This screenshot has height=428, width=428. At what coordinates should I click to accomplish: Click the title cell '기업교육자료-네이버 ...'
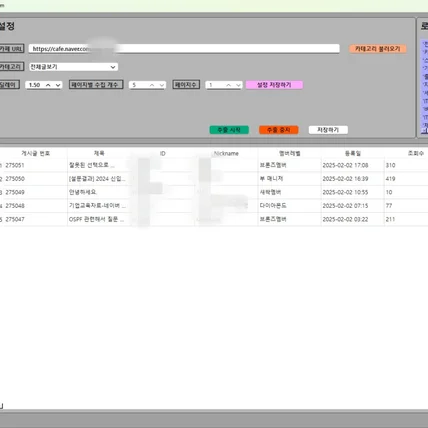pyautogui.click(x=99, y=206)
